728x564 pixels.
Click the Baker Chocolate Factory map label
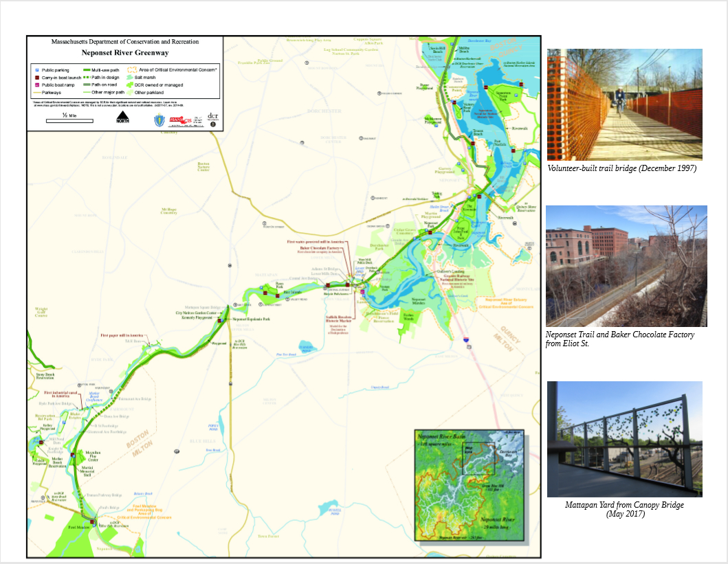click(x=320, y=247)
